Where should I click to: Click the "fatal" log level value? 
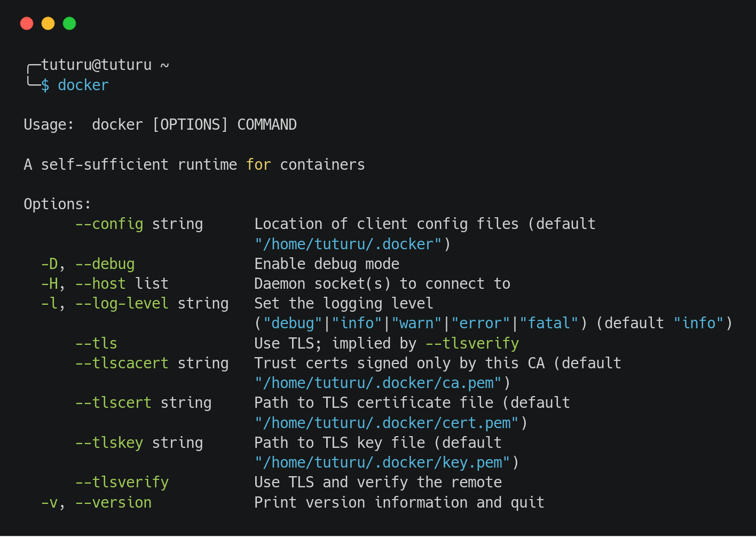(549, 323)
